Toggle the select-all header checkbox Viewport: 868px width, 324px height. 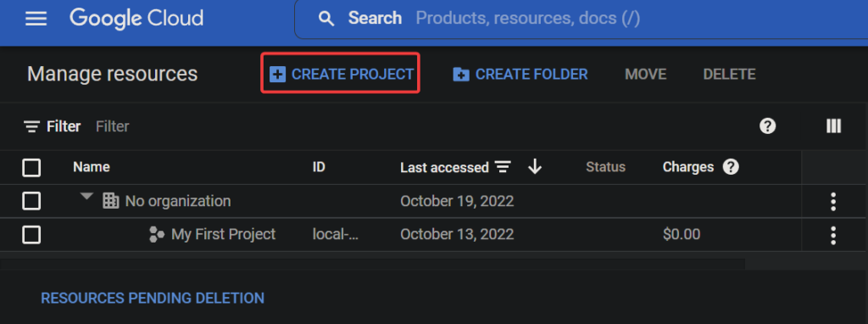pos(31,167)
